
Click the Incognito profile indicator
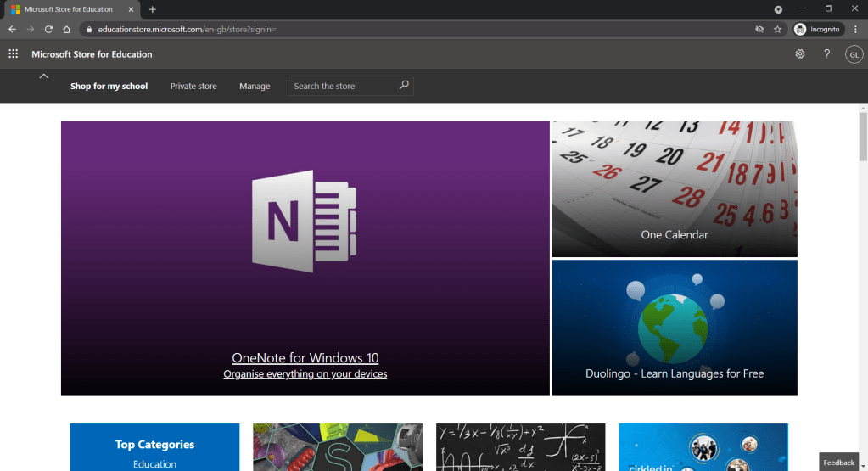[817, 29]
